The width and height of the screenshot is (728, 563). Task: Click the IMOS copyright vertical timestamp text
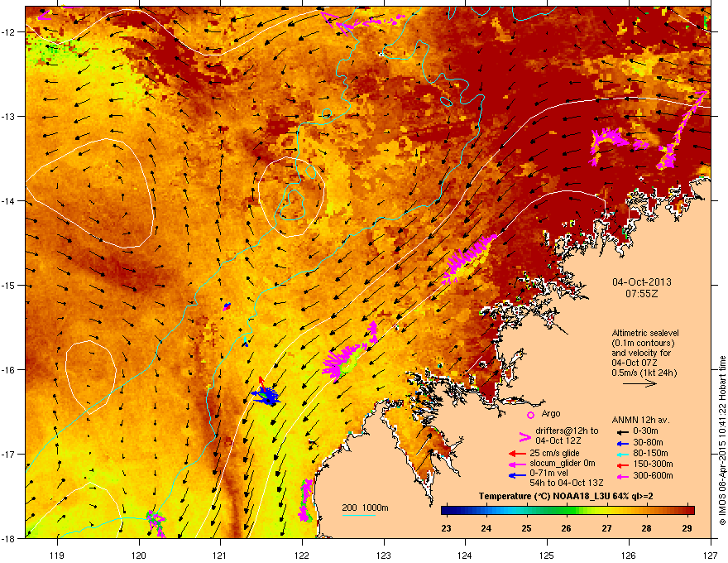tap(722, 440)
